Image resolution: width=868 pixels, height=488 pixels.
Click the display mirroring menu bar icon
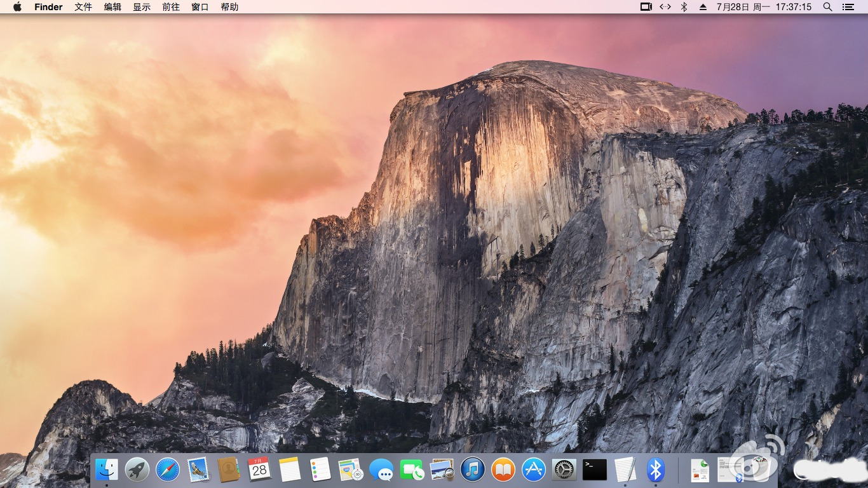[646, 7]
